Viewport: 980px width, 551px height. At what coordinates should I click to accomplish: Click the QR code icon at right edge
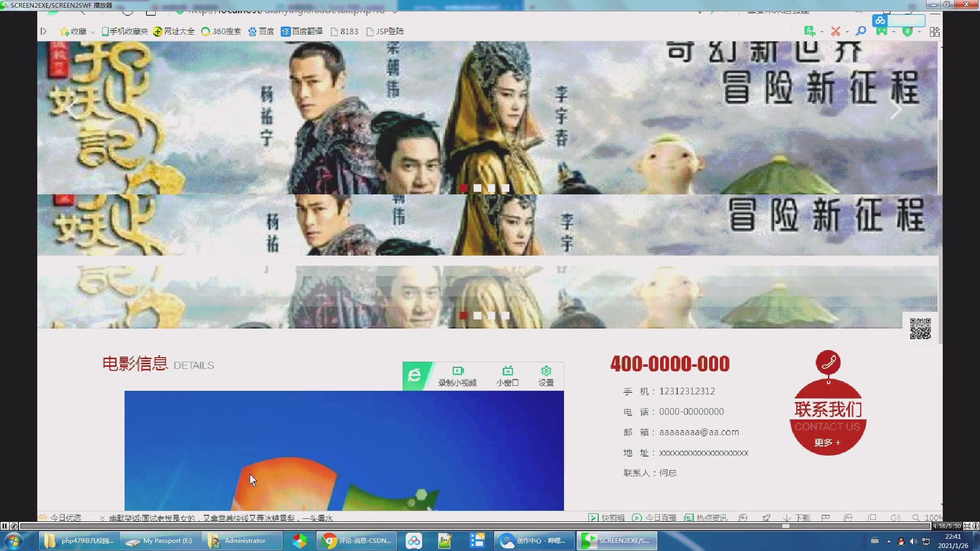click(920, 329)
